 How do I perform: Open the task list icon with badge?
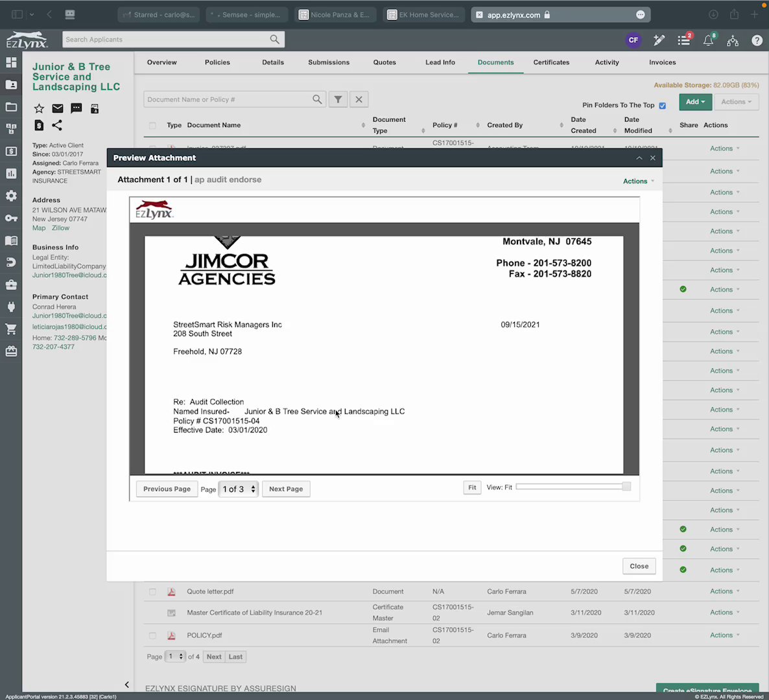(684, 40)
